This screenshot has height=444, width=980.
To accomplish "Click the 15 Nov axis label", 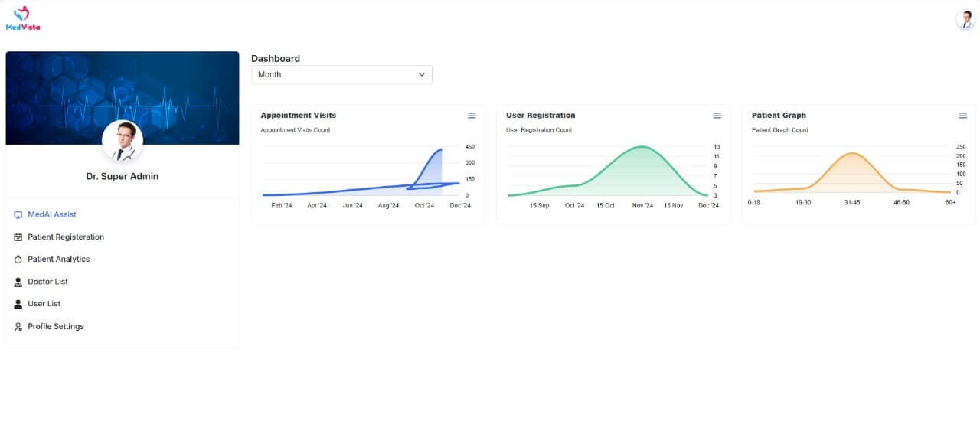I will 674,206.
